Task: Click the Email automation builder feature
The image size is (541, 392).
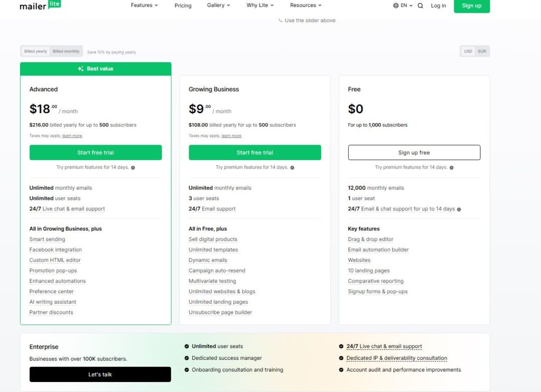Action: pyautogui.click(x=378, y=249)
